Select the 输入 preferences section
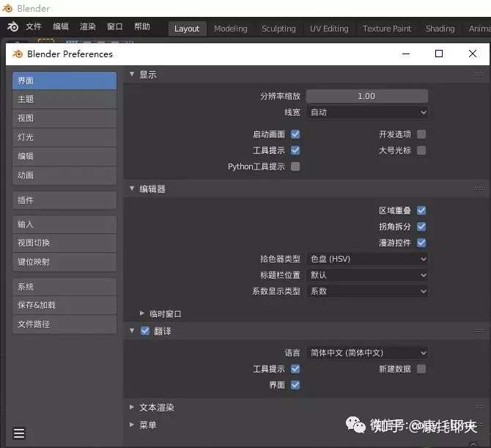Screen dimensions: 491x448 (x=64, y=224)
